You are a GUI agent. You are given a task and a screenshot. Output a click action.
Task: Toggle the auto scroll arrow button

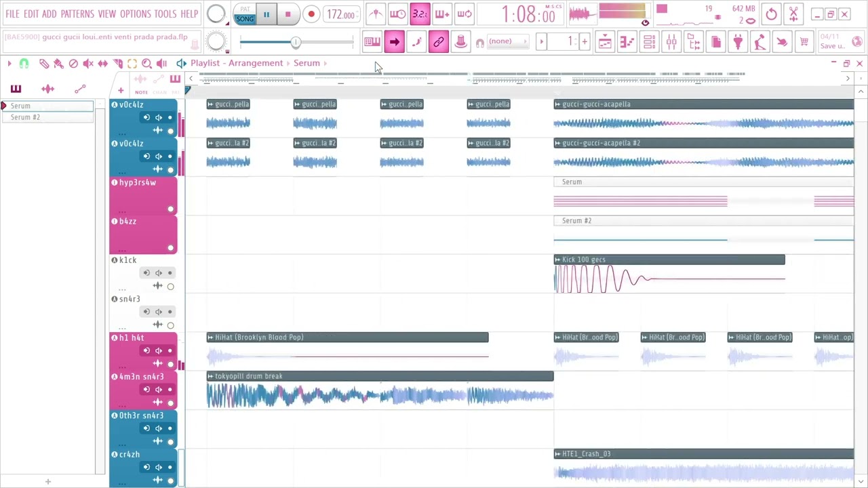[x=394, y=42]
